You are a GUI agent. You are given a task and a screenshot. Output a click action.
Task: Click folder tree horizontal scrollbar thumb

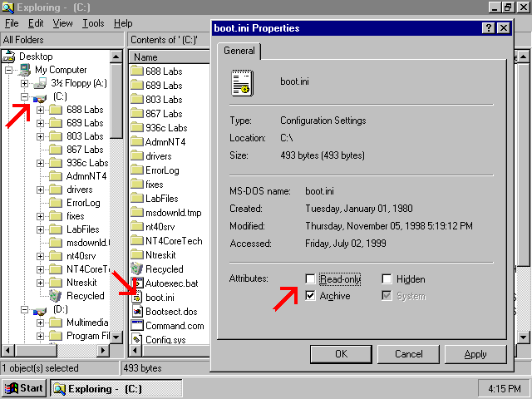click(37, 350)
